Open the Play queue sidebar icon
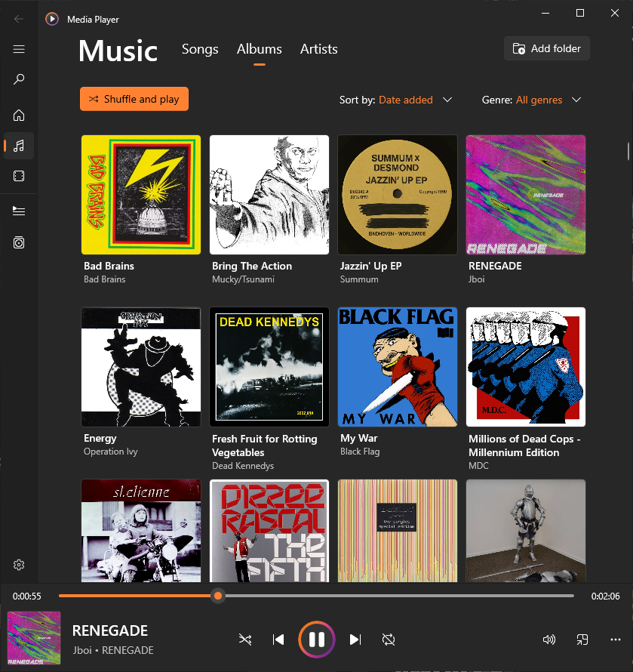Screen dimensions: 633x672 coord(19,211)
